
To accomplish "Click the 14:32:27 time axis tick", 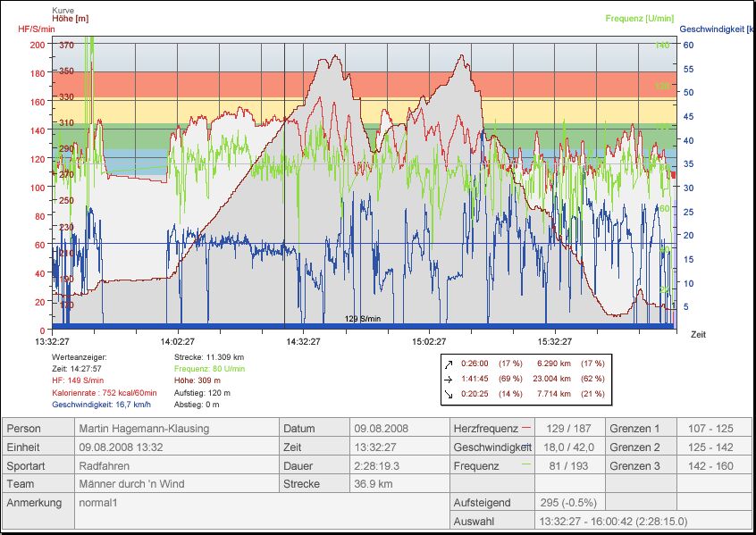I will pos(304,341).
